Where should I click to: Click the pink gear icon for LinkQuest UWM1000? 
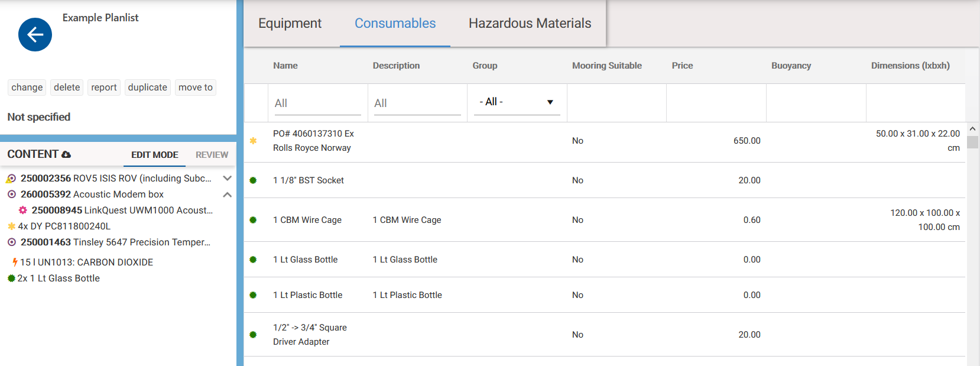23,210
